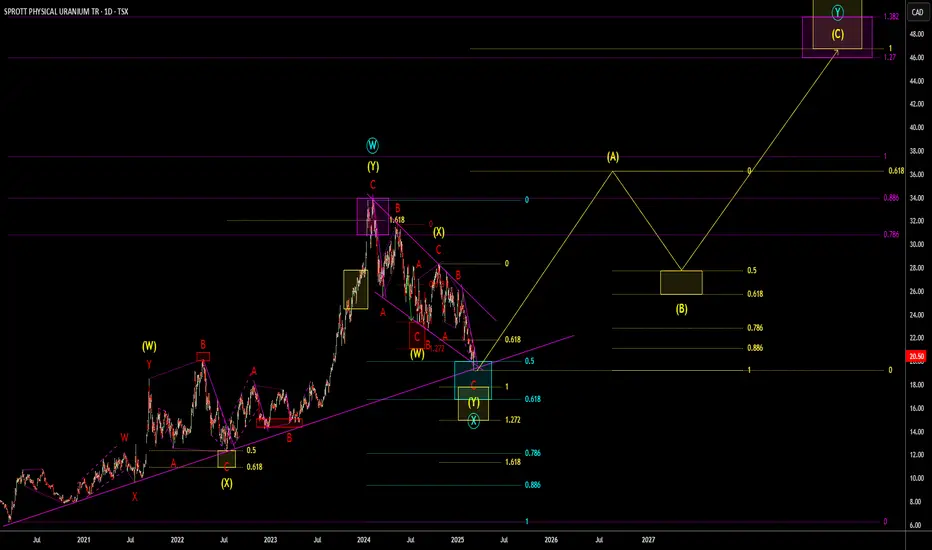Click the circled cyan X label near 1.272

tap(473, 421)
